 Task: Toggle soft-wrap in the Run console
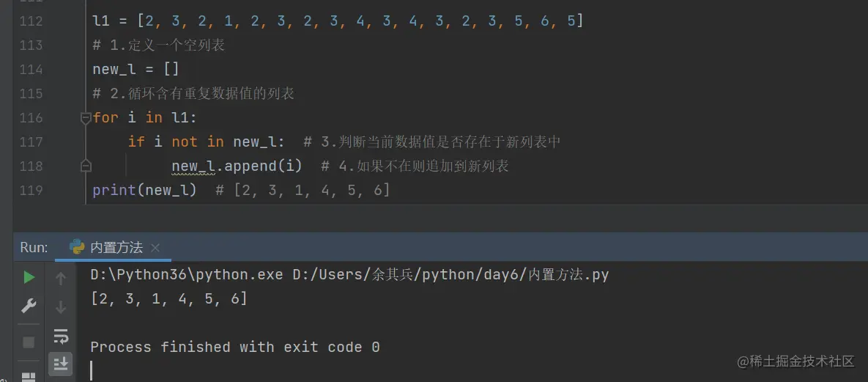point(61,337)
